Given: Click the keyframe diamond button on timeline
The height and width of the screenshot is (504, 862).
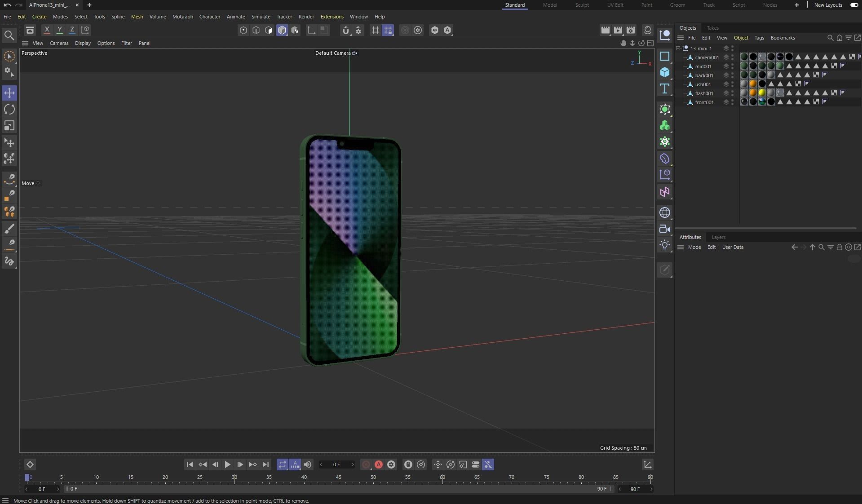Looking at the screenshot, I should click(x=30, y=464).
